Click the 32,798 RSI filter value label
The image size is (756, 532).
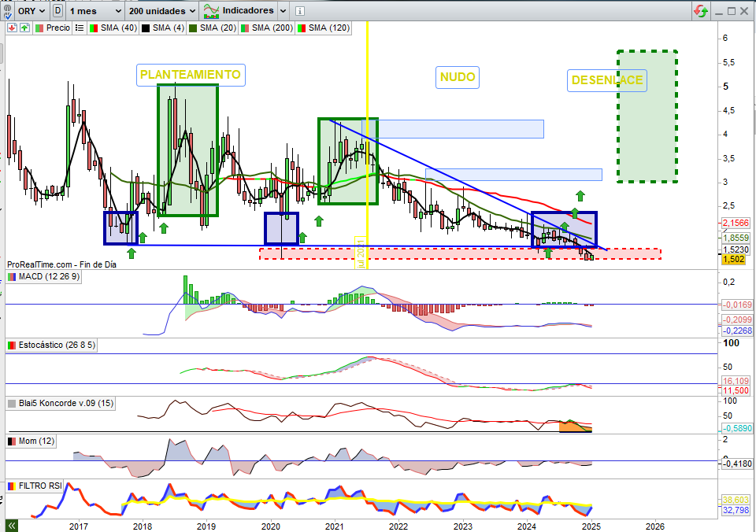pyautogui.click(x=736, y=510)
